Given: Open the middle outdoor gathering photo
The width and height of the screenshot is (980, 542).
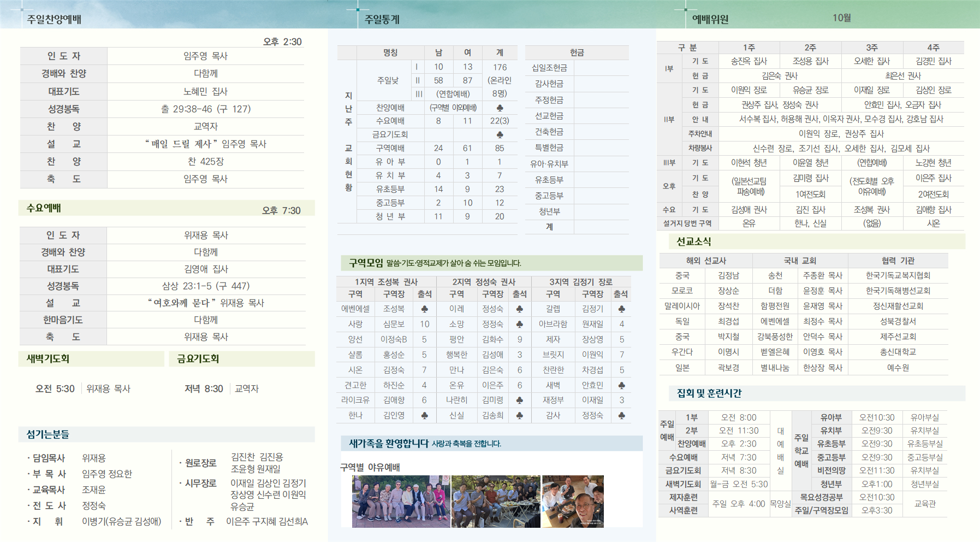Looking at the screenshot, I should point(496,502).
